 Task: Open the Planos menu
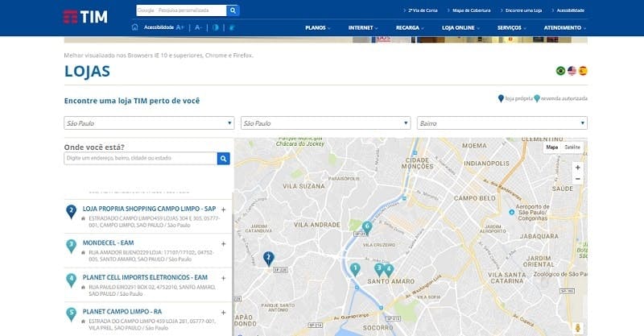[317, 27]
